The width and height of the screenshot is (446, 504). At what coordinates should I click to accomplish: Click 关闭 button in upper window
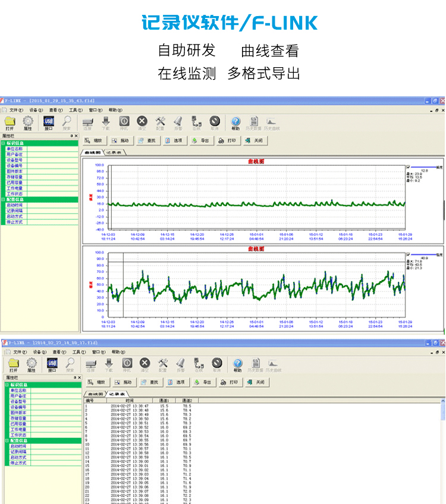click(x=255, y=140)
